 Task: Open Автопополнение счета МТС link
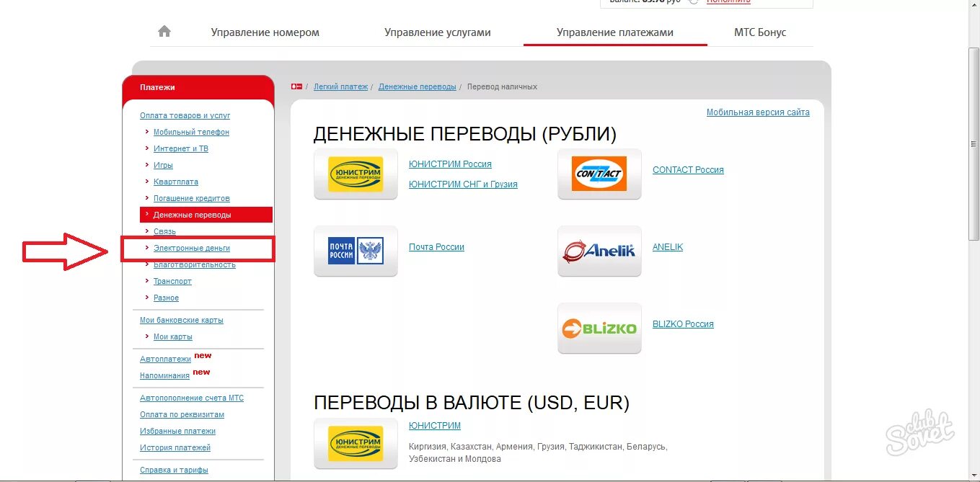pyautogui.click(x=192, y=398)
